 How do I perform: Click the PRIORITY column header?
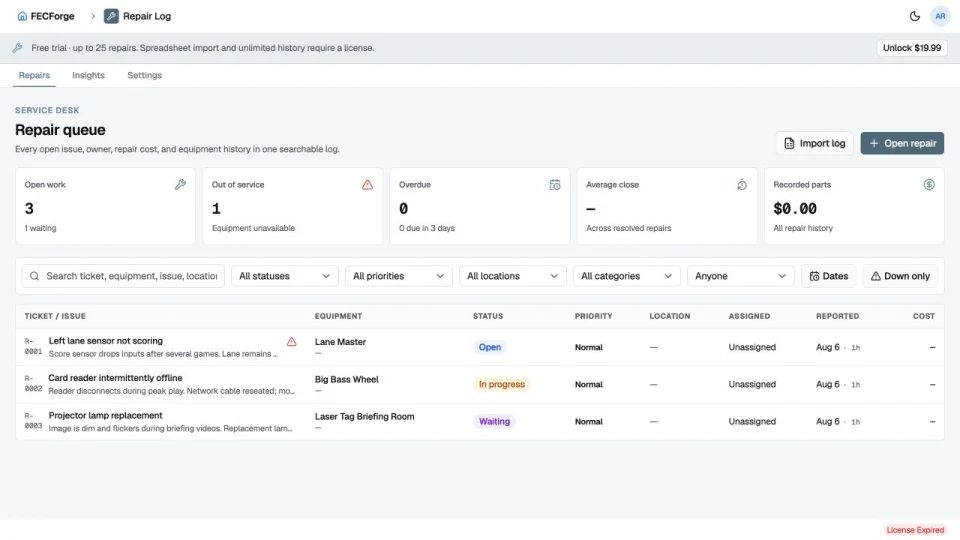coord(593,317)
